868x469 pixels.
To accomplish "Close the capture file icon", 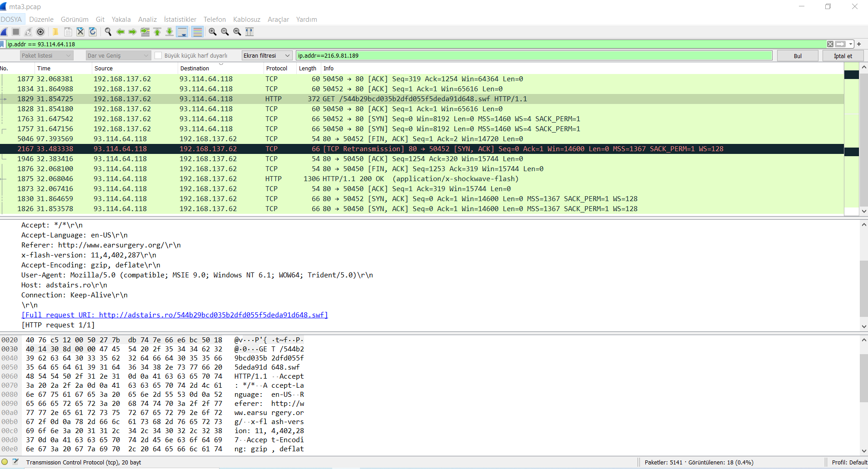I will click(80, 32).
